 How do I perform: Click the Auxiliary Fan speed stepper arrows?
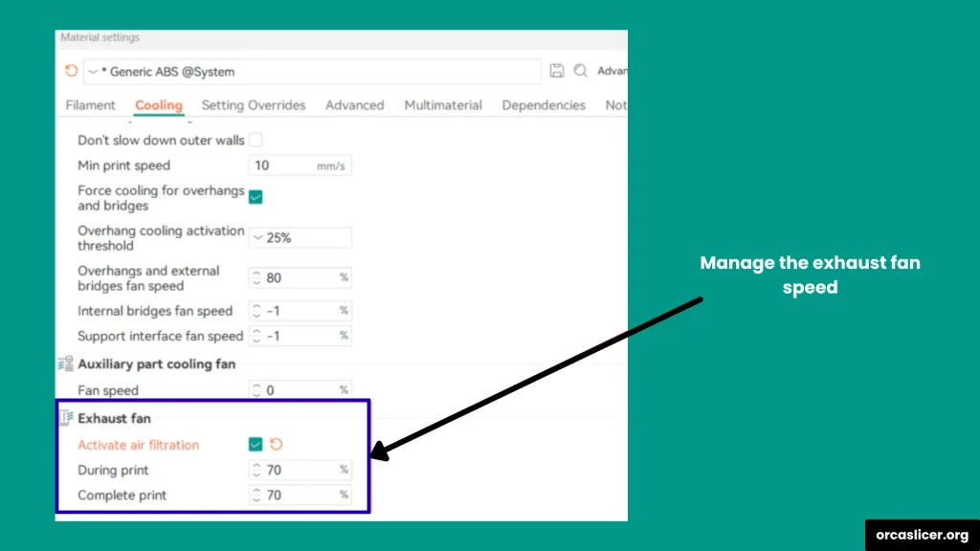256,390
